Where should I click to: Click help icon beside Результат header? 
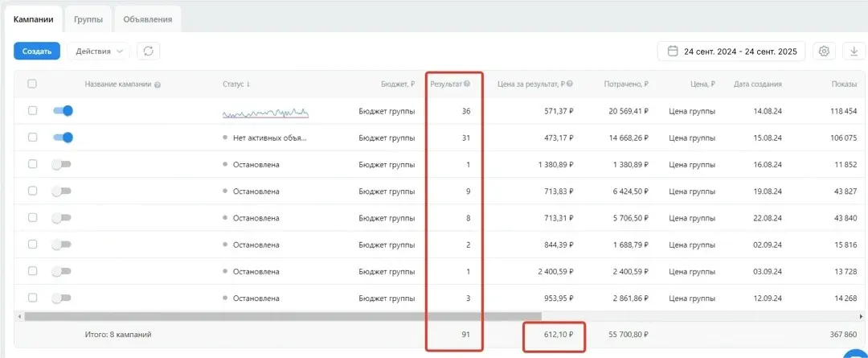[467, 84]
